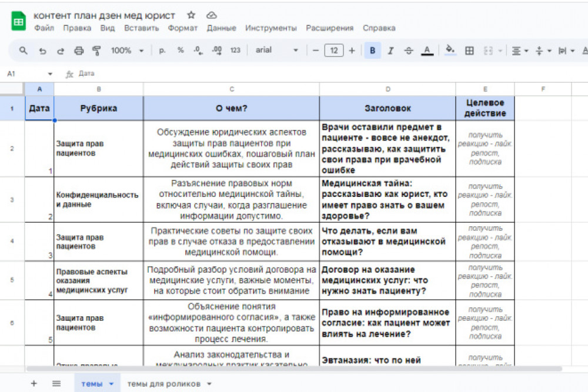588x392 pixels.
Task: Edit the font size field showing 12
Action: tap(334, 50)
